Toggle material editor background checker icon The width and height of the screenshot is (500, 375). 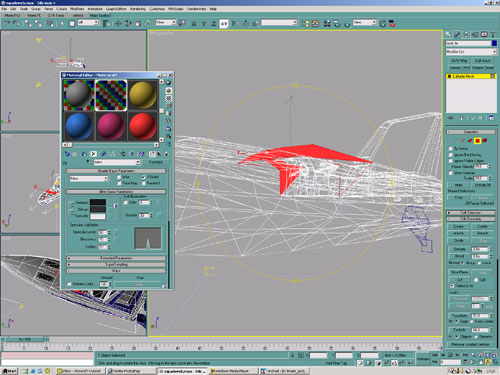pyautogui.click(x=169, y=98)
